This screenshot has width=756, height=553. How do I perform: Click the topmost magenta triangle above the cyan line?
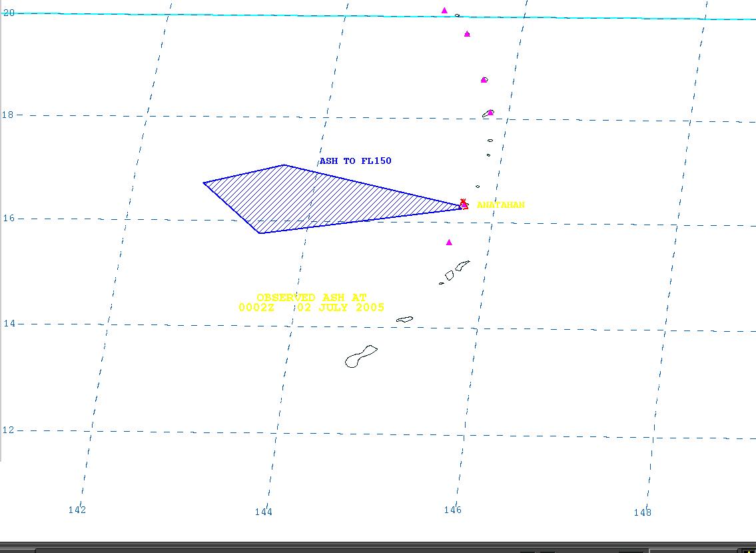(444, 10)
